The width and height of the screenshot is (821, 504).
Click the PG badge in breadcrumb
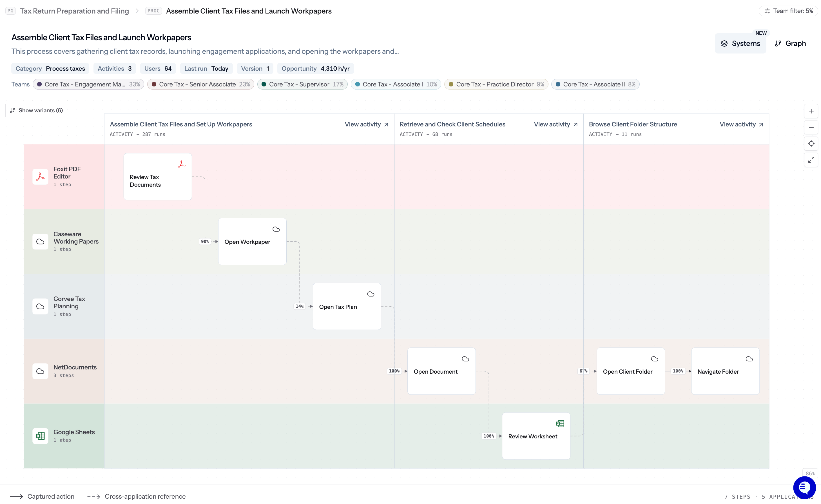tap(11, 11)
